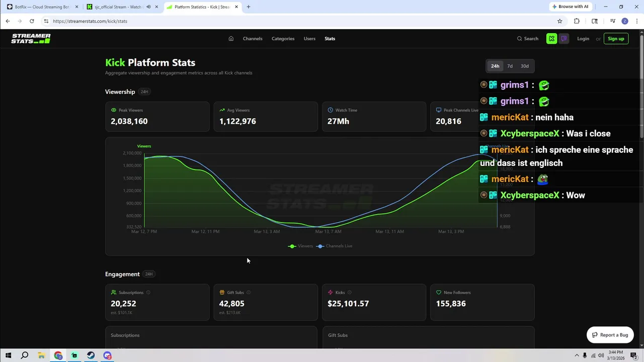The image size is (644, 362).
Task: Click the Gift Subs gift icon
Action: click(x=222, y=293)
